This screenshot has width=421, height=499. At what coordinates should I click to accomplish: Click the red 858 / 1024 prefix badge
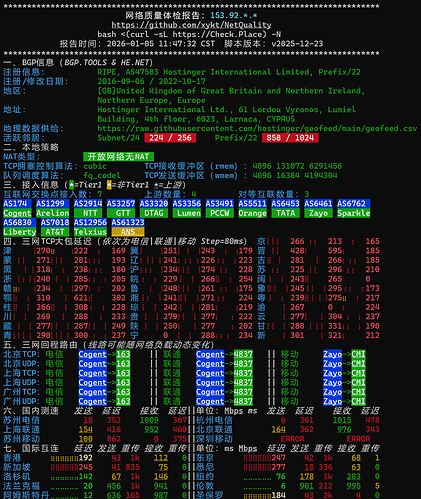(290, 138)
